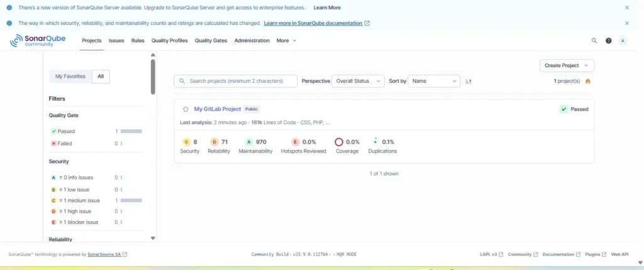Click the search magnifier icon in header
This screenshot has width=644, height=270.
tap(594, 41)
